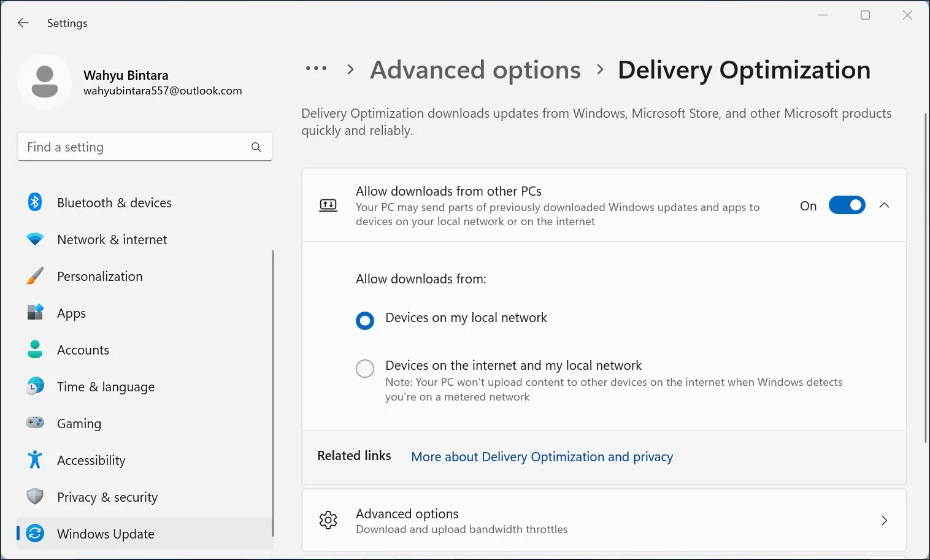Collapse the Allow downloads from other PCs panel
The image size is (930, 560).
point(884,205)
